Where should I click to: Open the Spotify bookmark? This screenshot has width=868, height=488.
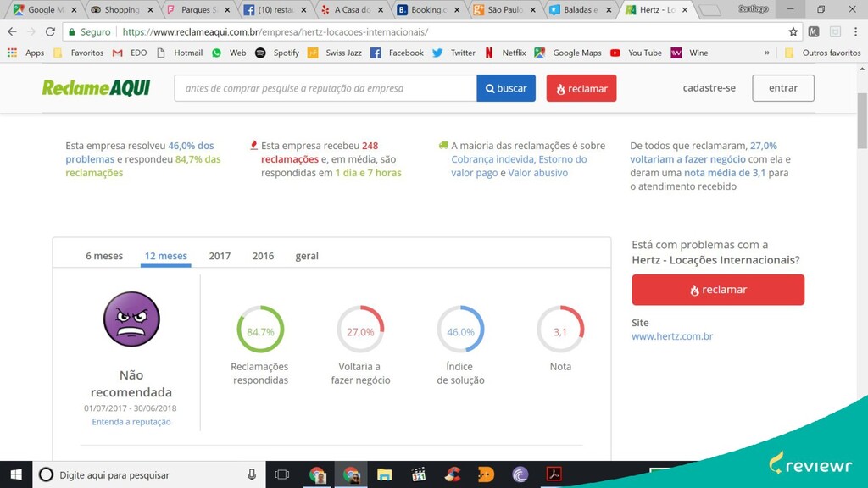[277, 53]
